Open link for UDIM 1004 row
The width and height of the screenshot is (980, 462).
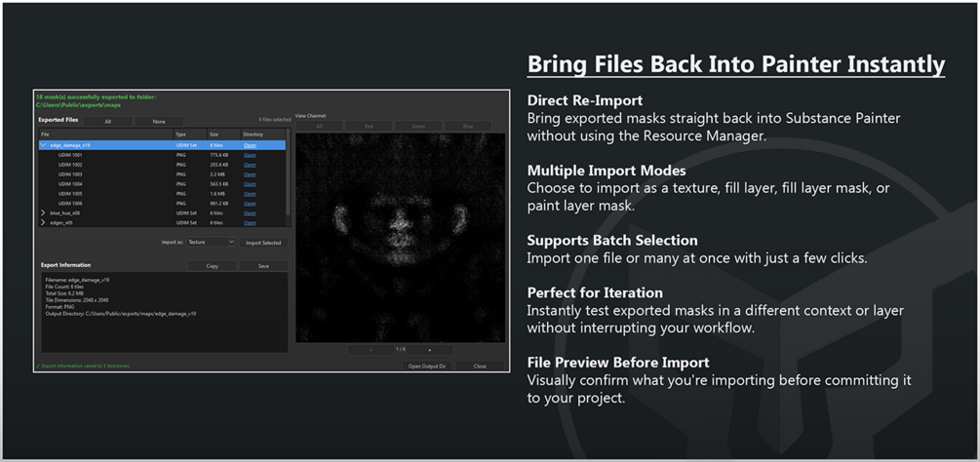(250, 184)
